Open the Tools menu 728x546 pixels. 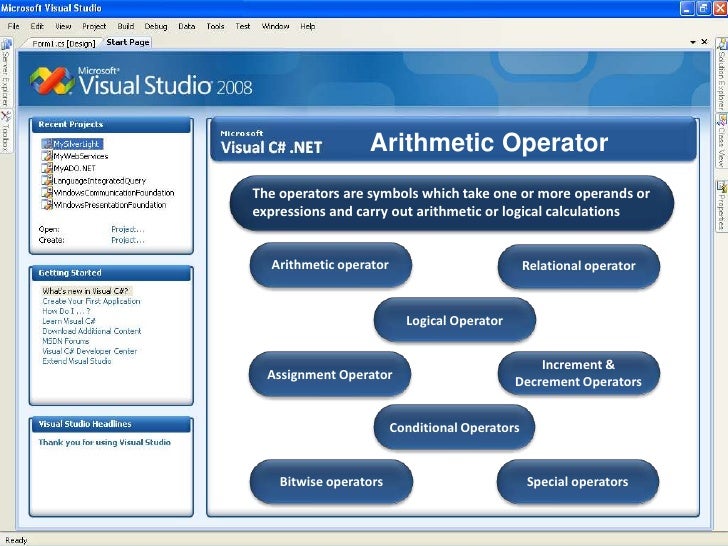pyautogui.click(x=215, y=26)
